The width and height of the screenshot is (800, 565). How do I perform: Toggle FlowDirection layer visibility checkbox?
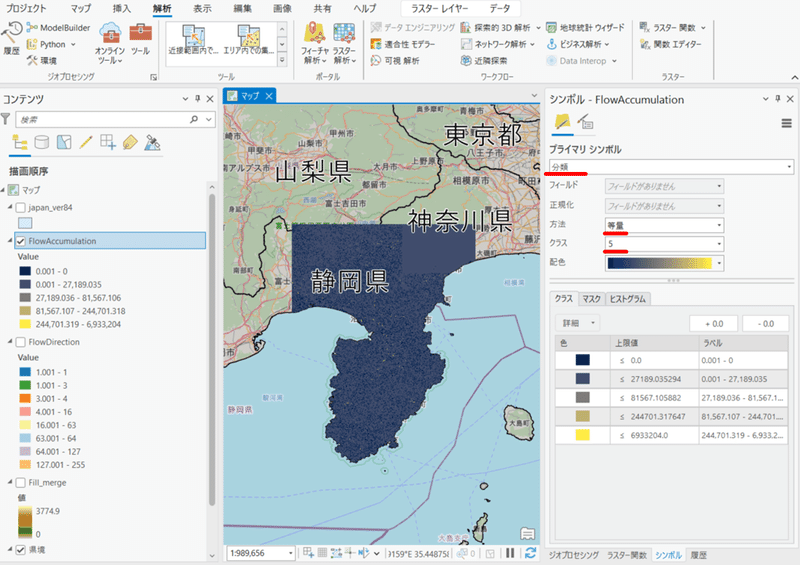[x=20, y=342]
